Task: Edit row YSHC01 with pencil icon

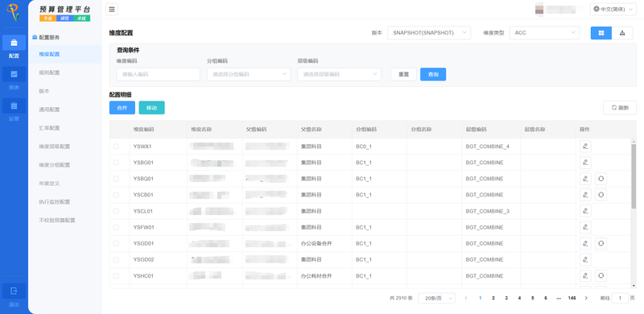Action: (x=585, y=276)
